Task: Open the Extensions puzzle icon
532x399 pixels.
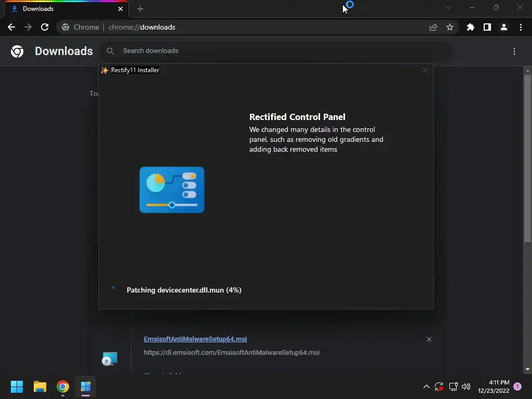Action: (471, 27)
